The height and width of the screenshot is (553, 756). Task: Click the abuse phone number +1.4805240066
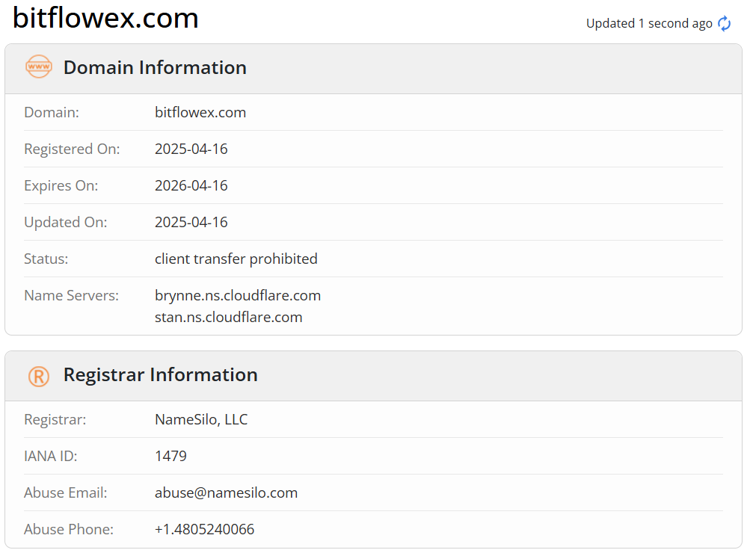pyautogui.click(x=204, y=529)
